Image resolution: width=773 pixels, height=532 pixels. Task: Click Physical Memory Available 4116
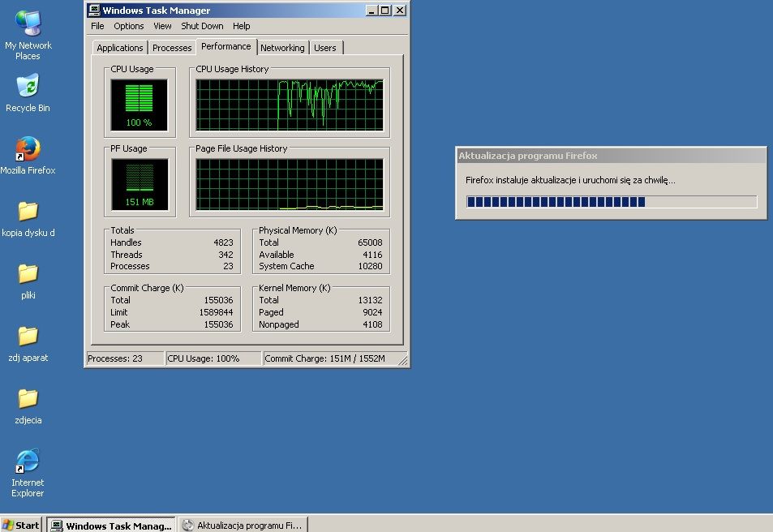click(372, 255)
